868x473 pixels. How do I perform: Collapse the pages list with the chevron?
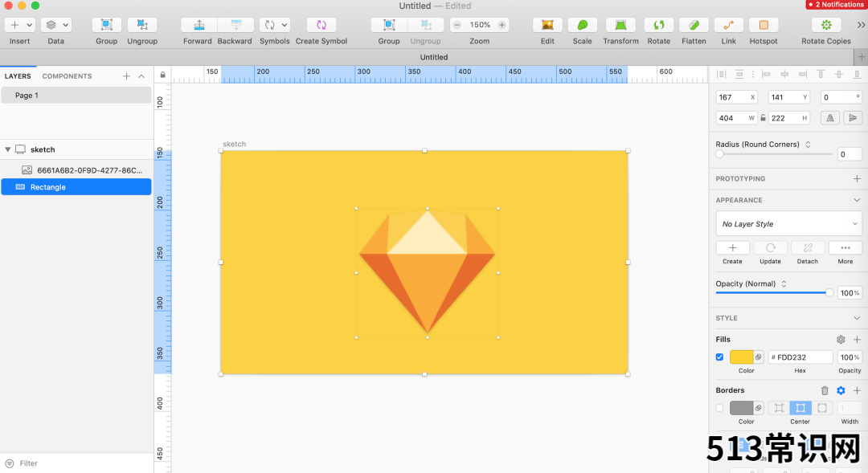pos(141,76)
